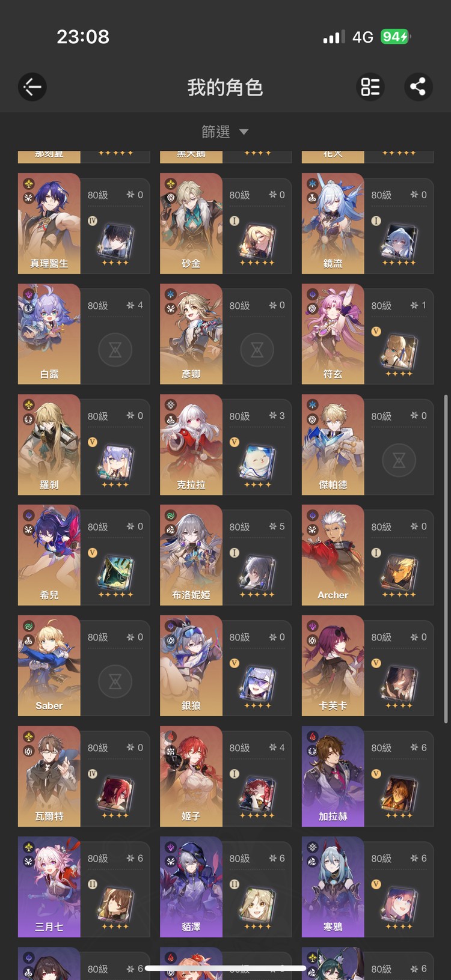
Task: Tap the share icon
Action: pyautogui.click(x=418, y=87)
